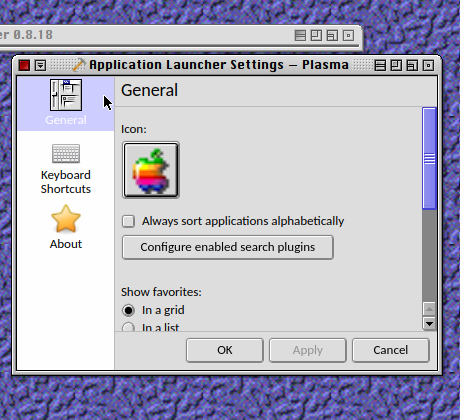Click the hammer icon in Settings title bar
The height and width of the screenshot is (420, 460).
79,65
